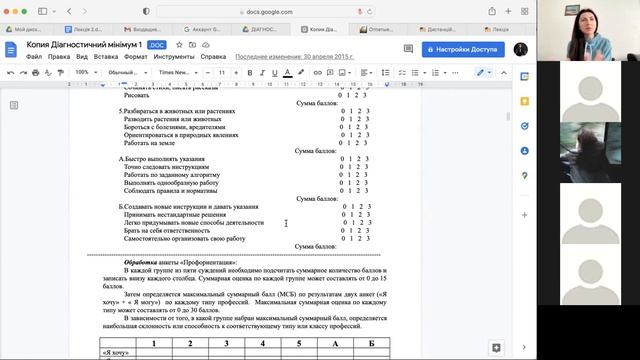Apply a numbered list
This screenshot has height=360, width=640.
[435, 73]
